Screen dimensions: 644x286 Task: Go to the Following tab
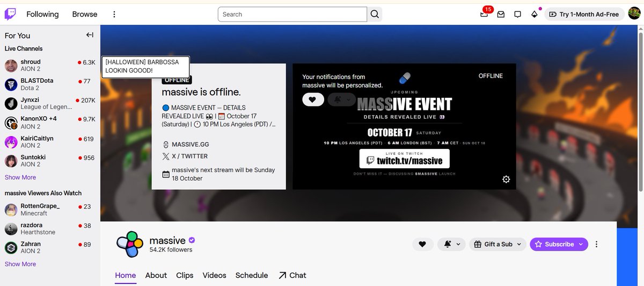(42, 14)
